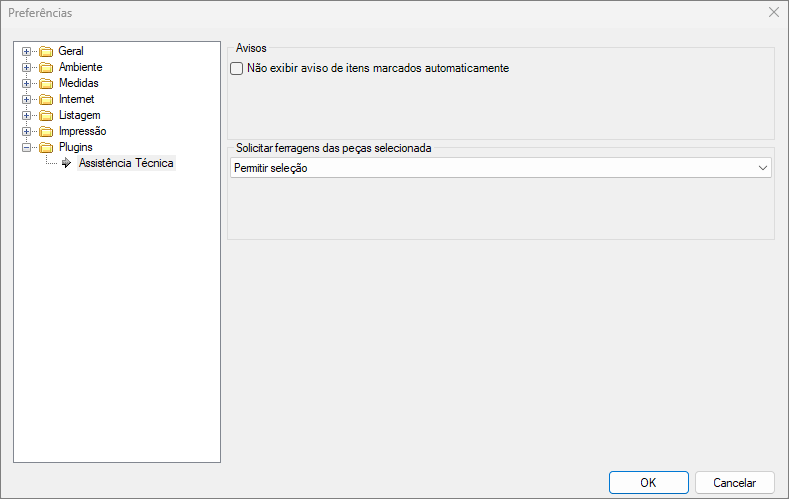The width and height of the screenshot is (789, 499).
Task: Click the arrow icon beside Assistência Técnica
Action: pos(66,163)
